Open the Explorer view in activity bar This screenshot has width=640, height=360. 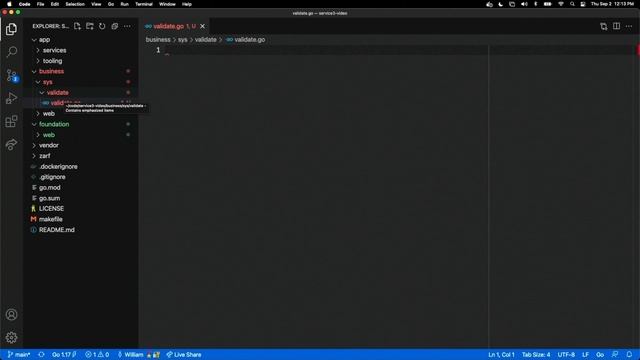click(x=11, y=29)
